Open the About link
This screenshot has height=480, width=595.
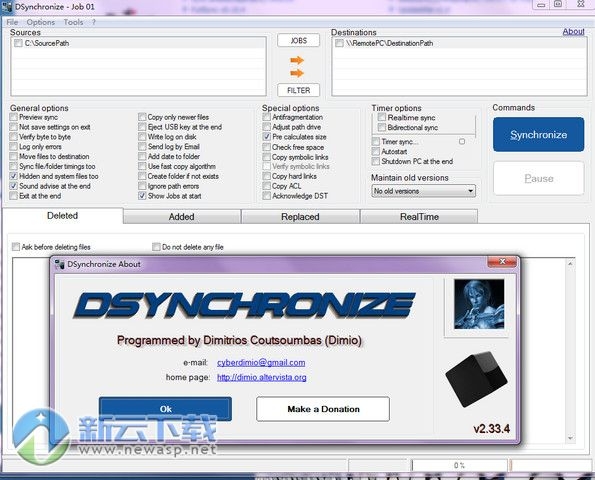pyautogui.click(x=573, y=31)
